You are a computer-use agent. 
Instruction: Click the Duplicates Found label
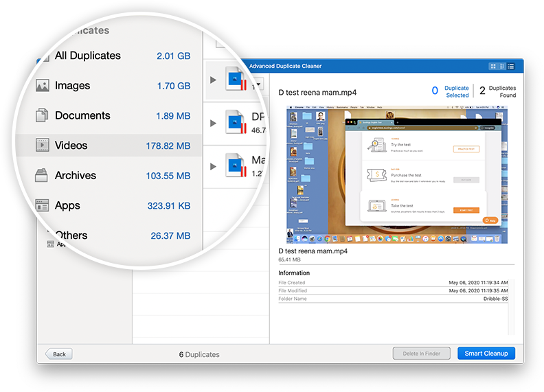(502, 91)
